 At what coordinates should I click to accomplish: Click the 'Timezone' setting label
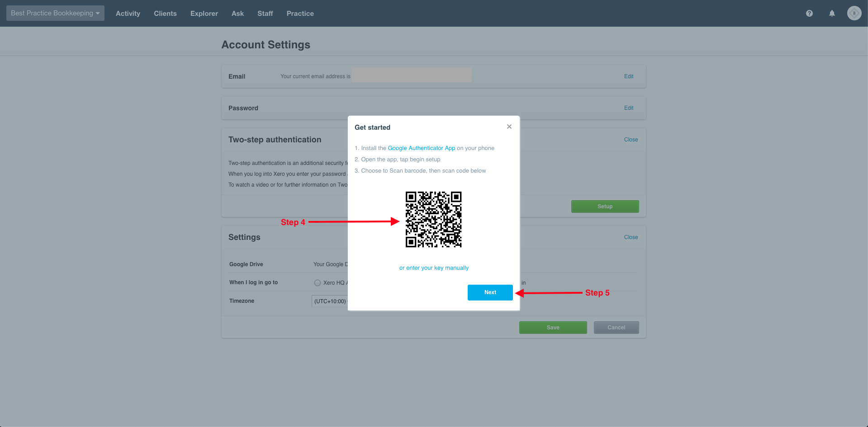(x=242, y=301)
